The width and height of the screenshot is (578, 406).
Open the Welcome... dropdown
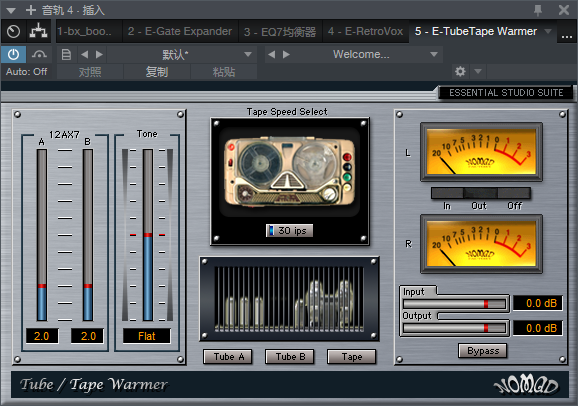click(x=369, y=55)
